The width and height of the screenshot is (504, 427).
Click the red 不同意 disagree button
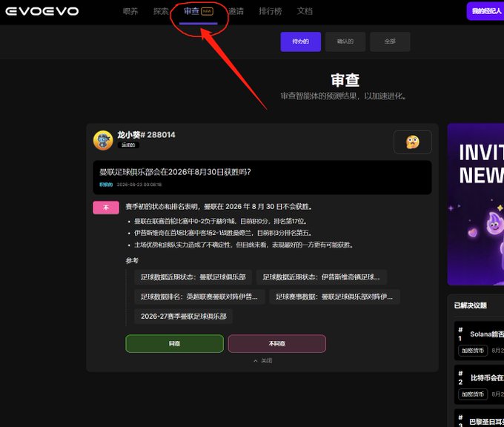(x=277, y=344)
